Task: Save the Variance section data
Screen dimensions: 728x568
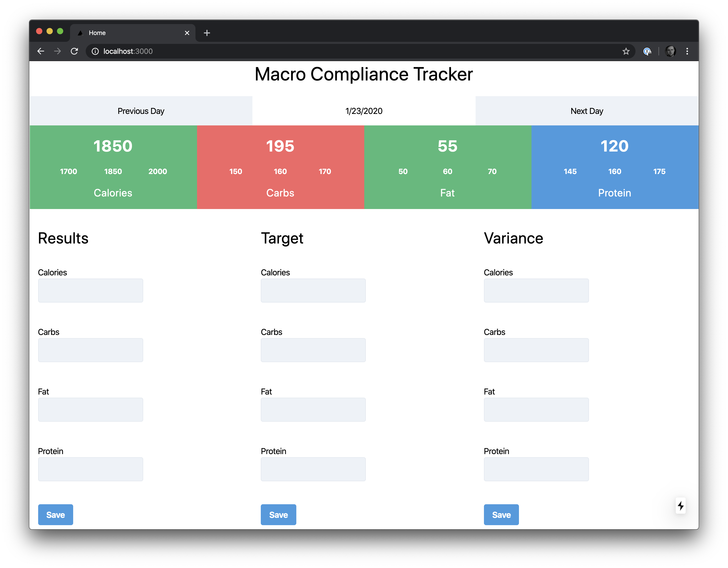Action: [501, 514]
